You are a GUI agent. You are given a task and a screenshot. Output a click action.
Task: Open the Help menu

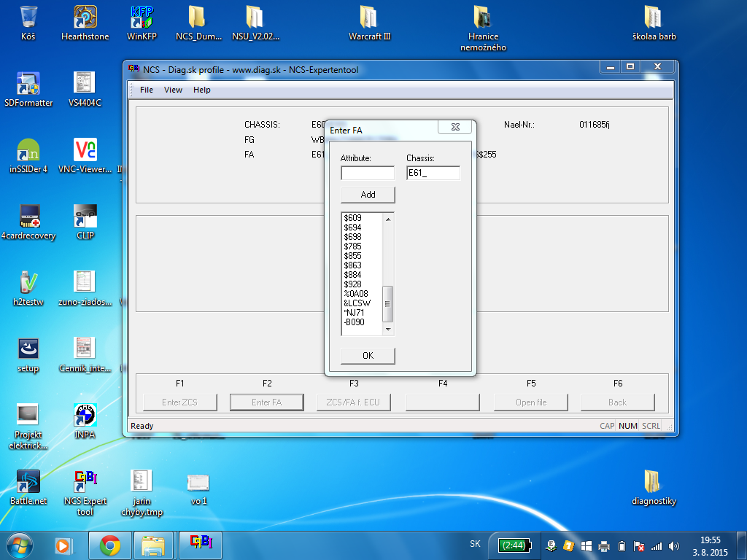[202, 90]
